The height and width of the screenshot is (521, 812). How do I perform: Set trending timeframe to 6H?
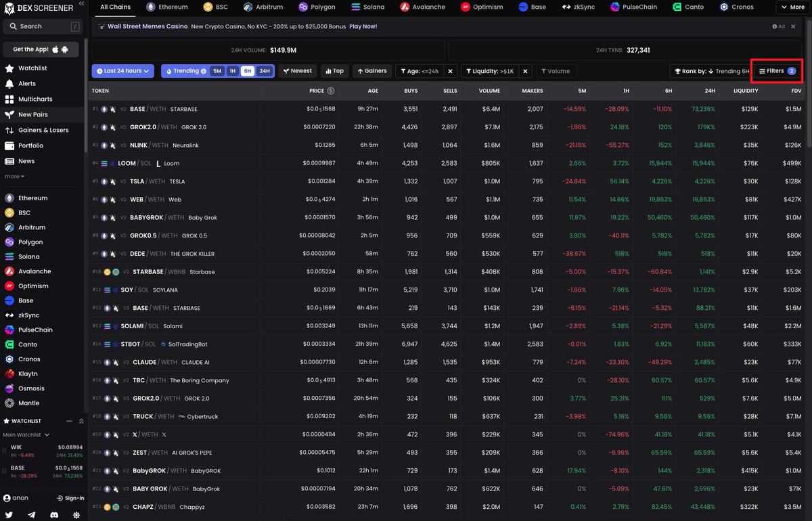click(x=248, y=71)
